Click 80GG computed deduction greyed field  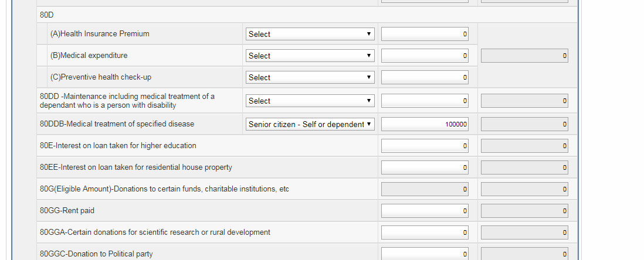coord(524,211)
